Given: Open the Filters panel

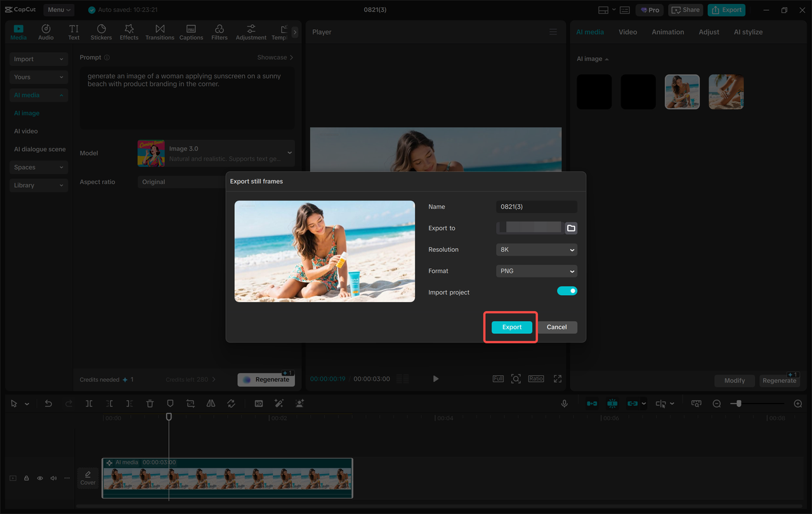Looking at the screenshot, I should click(x=219, y=32).
